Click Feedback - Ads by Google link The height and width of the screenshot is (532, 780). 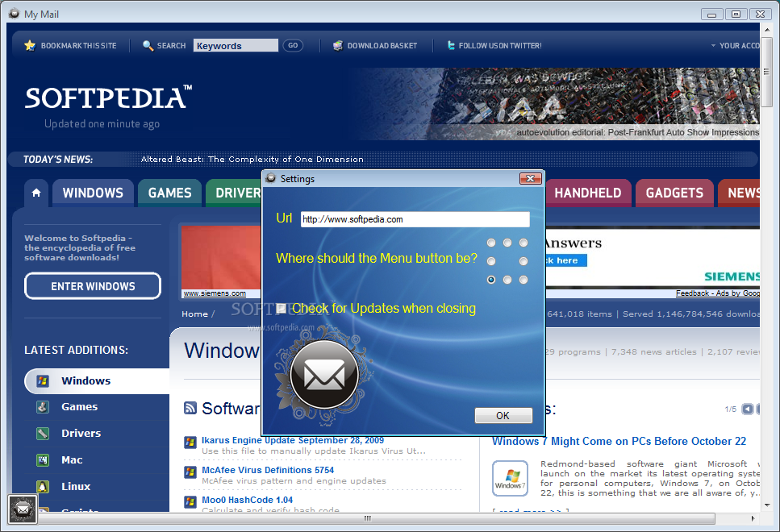tap(717, 293)
